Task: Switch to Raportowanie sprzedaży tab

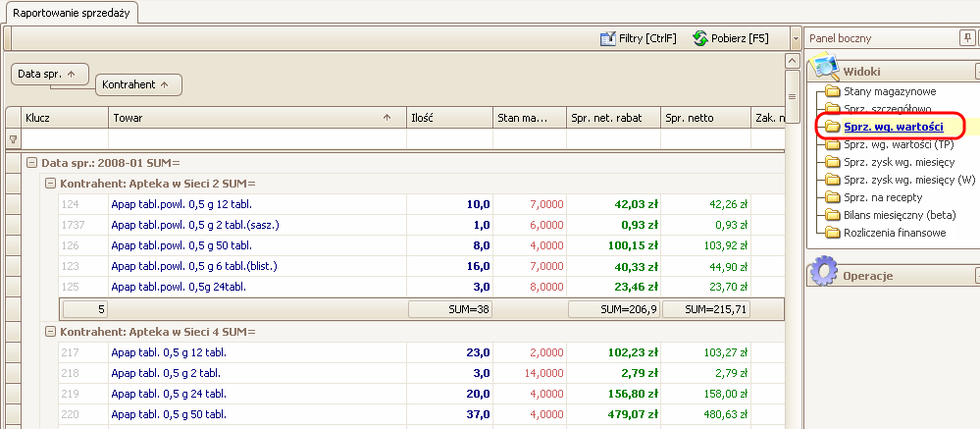Action: click(72, 13)
